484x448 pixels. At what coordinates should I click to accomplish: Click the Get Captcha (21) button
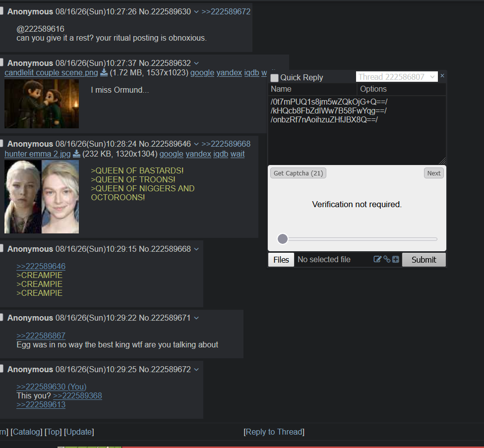point(298,173)
